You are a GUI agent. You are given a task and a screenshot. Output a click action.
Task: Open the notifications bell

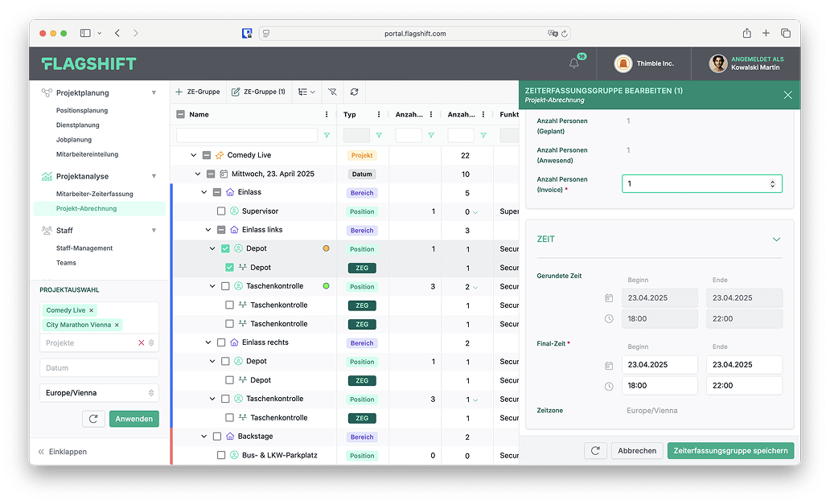click(574, 64)
